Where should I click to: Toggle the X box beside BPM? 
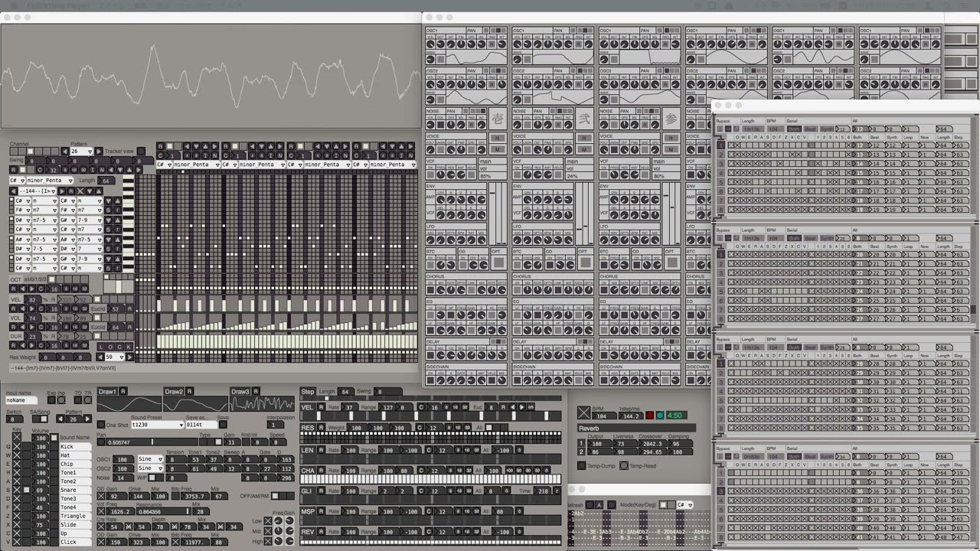(584, 413)
